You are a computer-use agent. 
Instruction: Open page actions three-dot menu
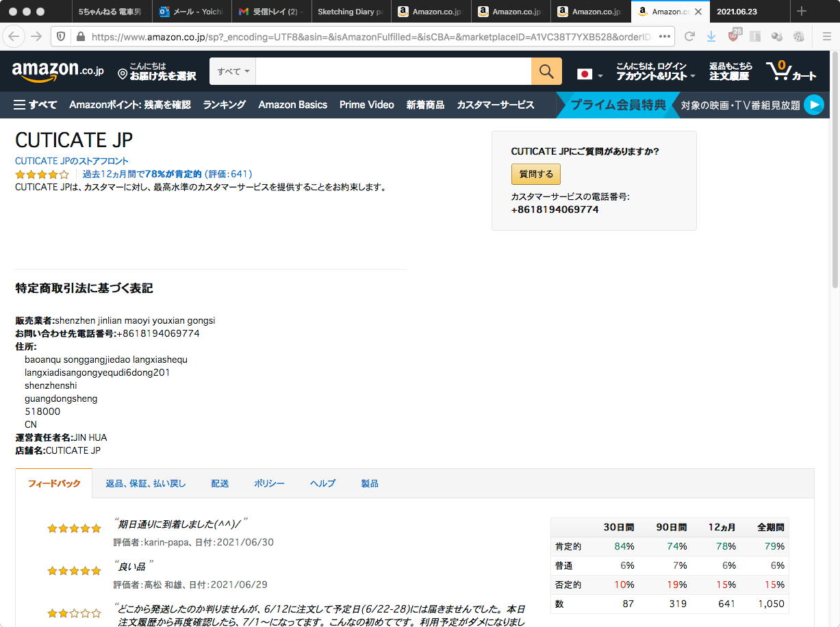664,36
